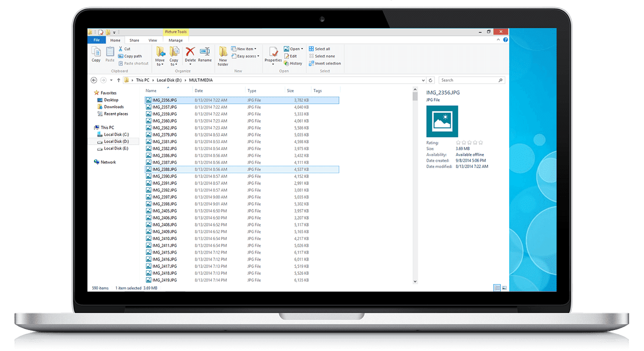644x351 pixels.
Task: Click Copy path in the Clipboard group
Action: click(130, 56)
